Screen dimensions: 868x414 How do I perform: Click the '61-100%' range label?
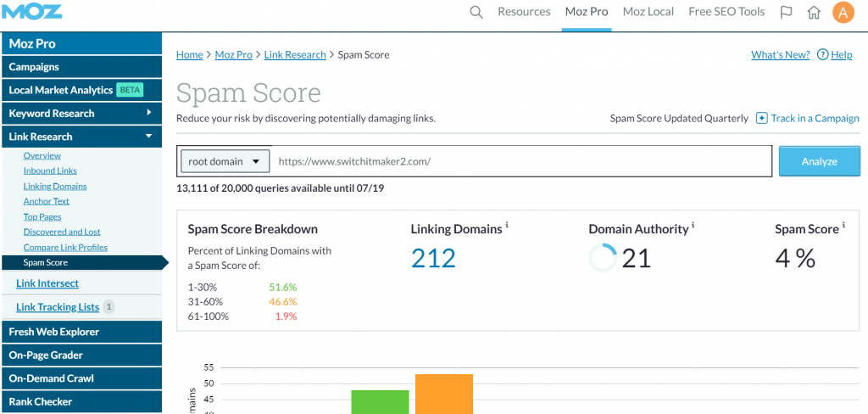point(209,316)
